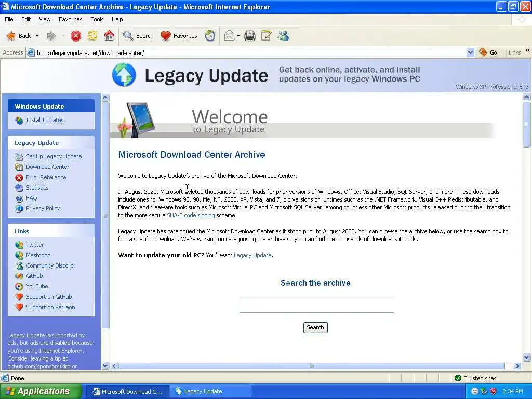Click main page scrollbar down arrow

pos(527,357)
